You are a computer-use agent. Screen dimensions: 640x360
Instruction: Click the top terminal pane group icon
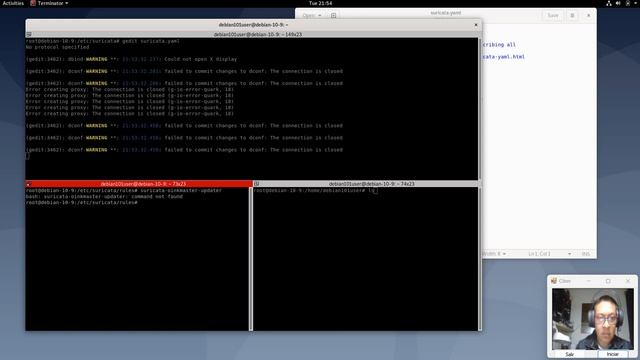pos(29,35)
